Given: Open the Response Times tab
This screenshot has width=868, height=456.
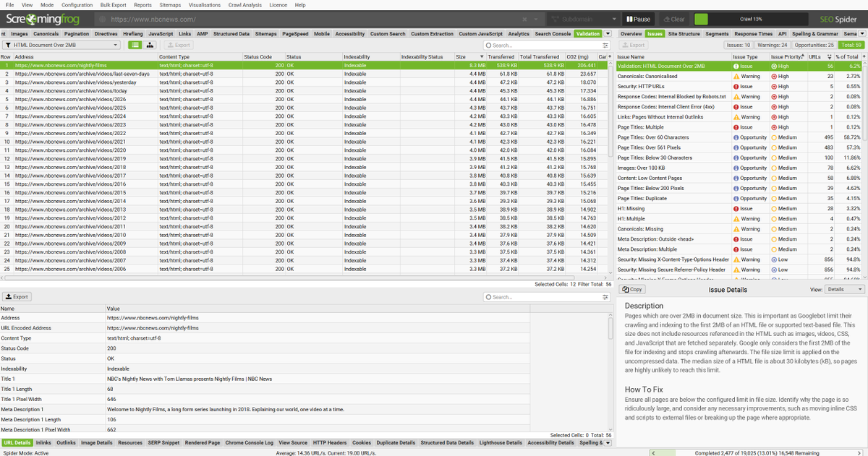Looking at the screenshot, I should click(x=753, y=33).
